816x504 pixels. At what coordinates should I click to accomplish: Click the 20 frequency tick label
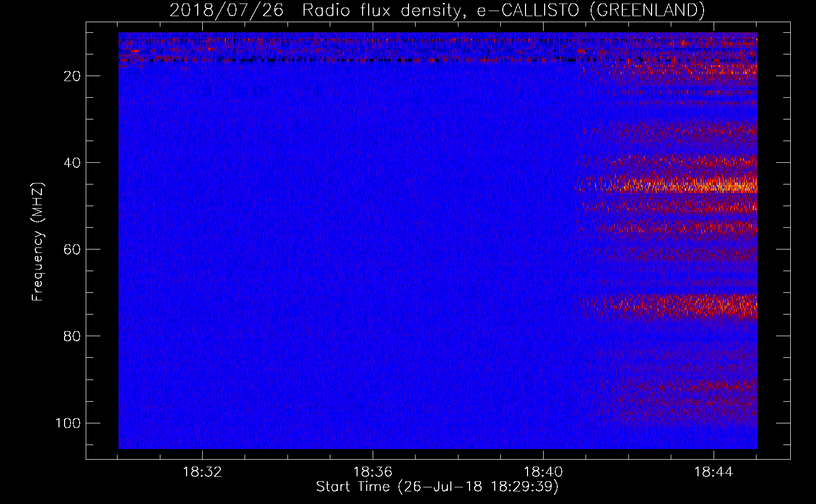72,76
